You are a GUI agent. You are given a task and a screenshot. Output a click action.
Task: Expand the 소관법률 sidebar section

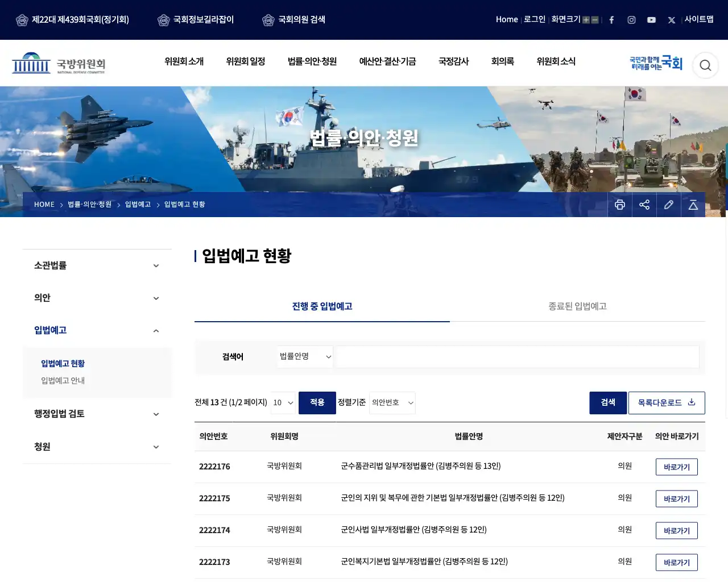tap(97, 265)
